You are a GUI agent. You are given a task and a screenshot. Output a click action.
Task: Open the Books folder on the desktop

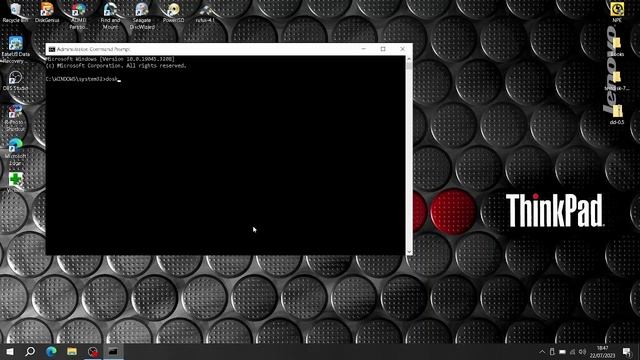point(617,47)
